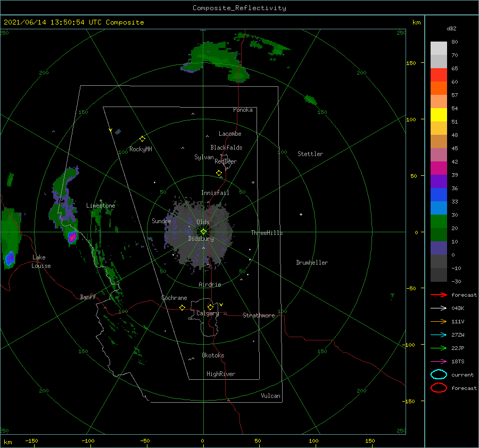This screenshot has height=448, width=479.
Task: Click the Didsbury city label
Action: pos(201,239)
